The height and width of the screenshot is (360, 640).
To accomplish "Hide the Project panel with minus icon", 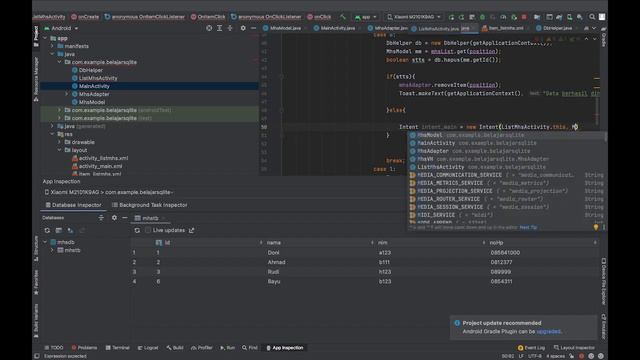I will (253, 28).
